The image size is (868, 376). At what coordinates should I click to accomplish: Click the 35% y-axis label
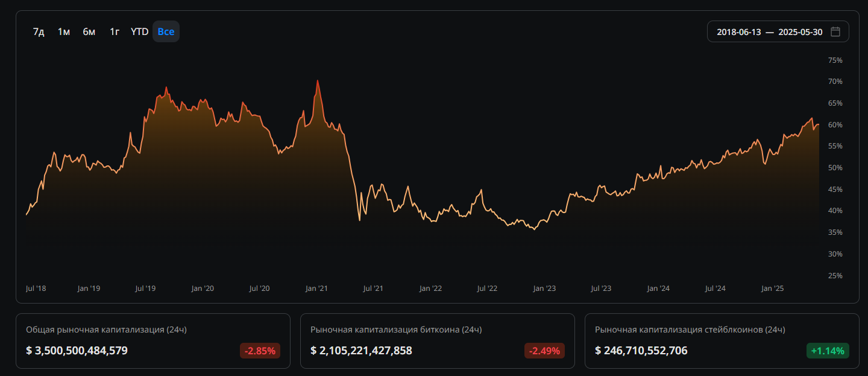(835, 232)
